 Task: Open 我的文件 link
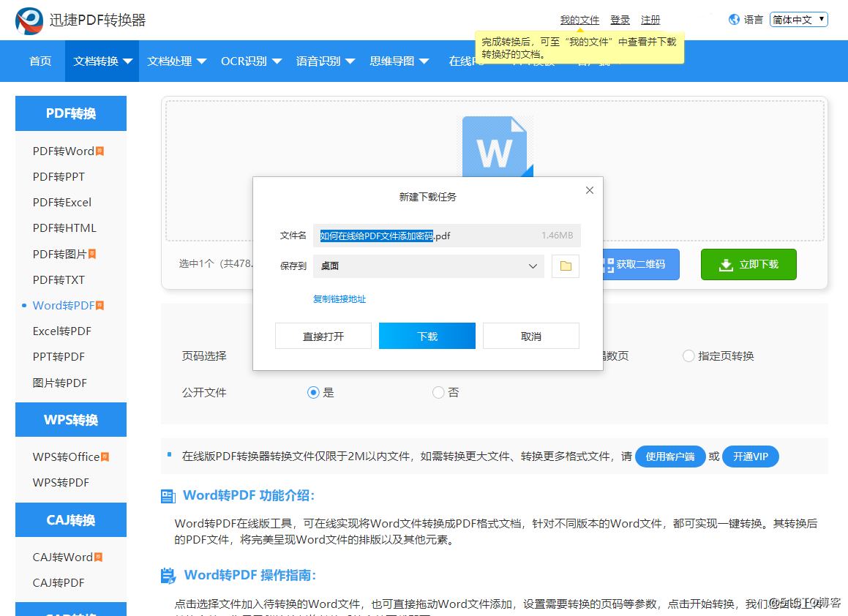tap(579, 20)
